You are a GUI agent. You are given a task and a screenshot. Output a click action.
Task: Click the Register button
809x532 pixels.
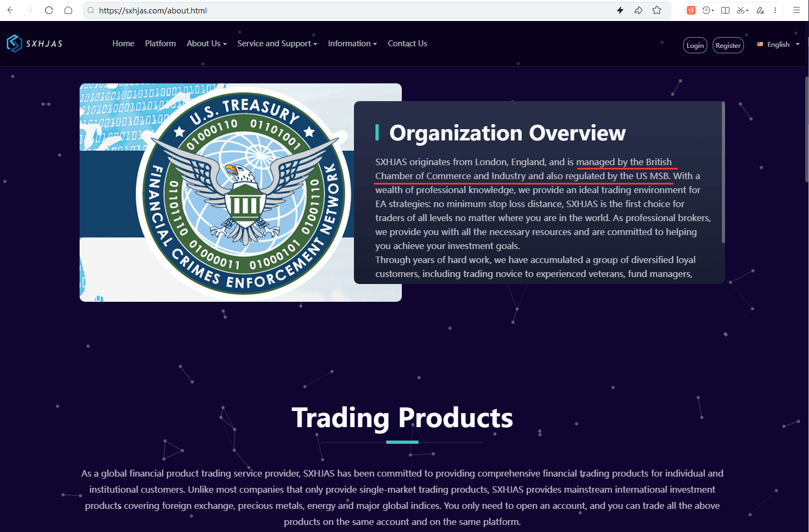coord(728,45)
